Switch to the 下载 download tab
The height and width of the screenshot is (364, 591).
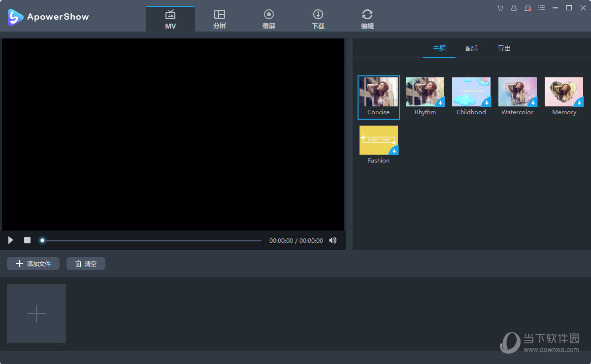click(318, 19)
